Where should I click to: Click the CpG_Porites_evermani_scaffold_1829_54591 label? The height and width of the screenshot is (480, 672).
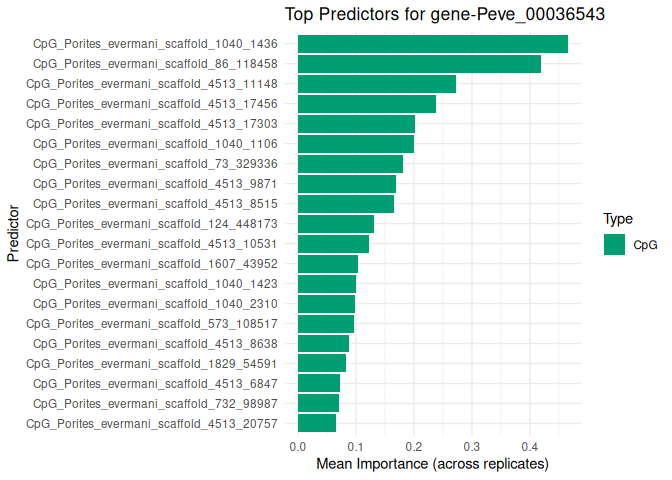[x=159, y=363]
